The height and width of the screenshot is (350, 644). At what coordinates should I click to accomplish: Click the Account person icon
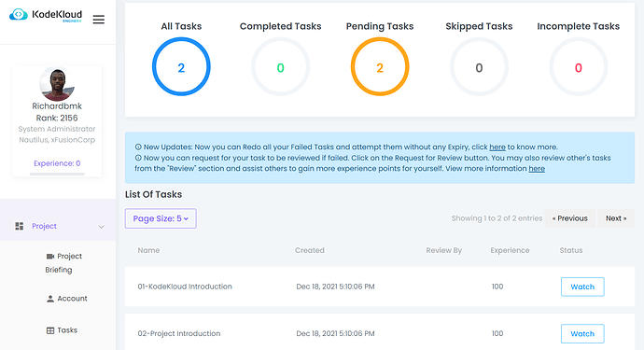50,299
